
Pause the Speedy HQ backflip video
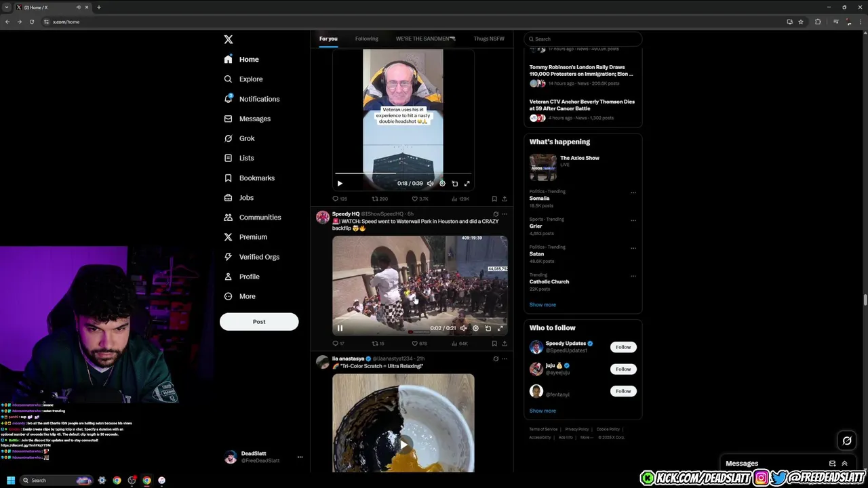[x=340, y=328]
